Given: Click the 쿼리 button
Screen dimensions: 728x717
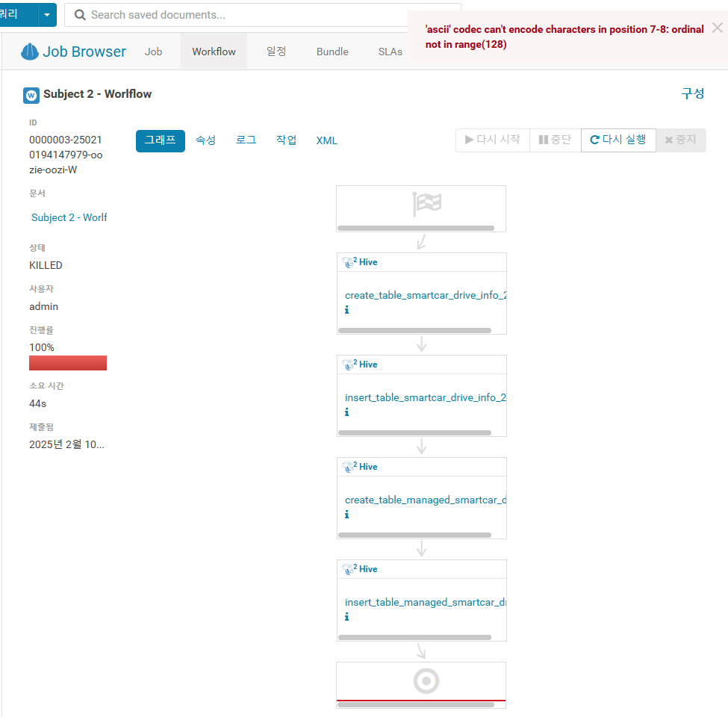Looking at the screenshot, I should [x=18, y=15].
